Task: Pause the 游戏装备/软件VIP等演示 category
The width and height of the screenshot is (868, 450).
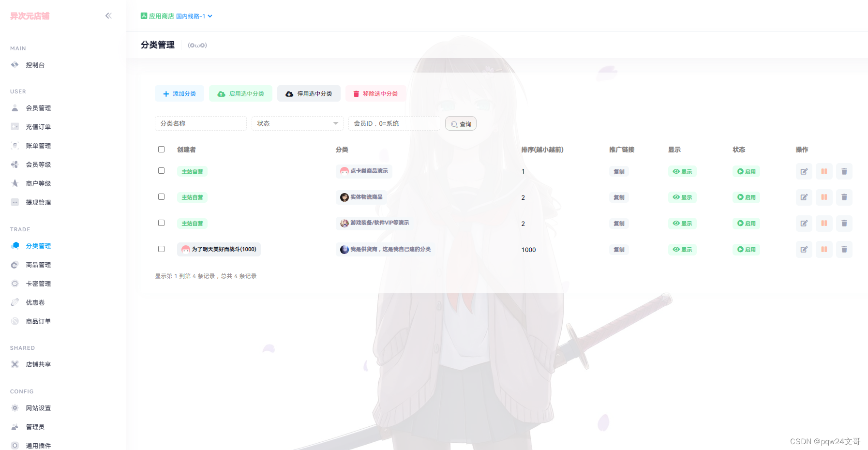Action: 824,223
